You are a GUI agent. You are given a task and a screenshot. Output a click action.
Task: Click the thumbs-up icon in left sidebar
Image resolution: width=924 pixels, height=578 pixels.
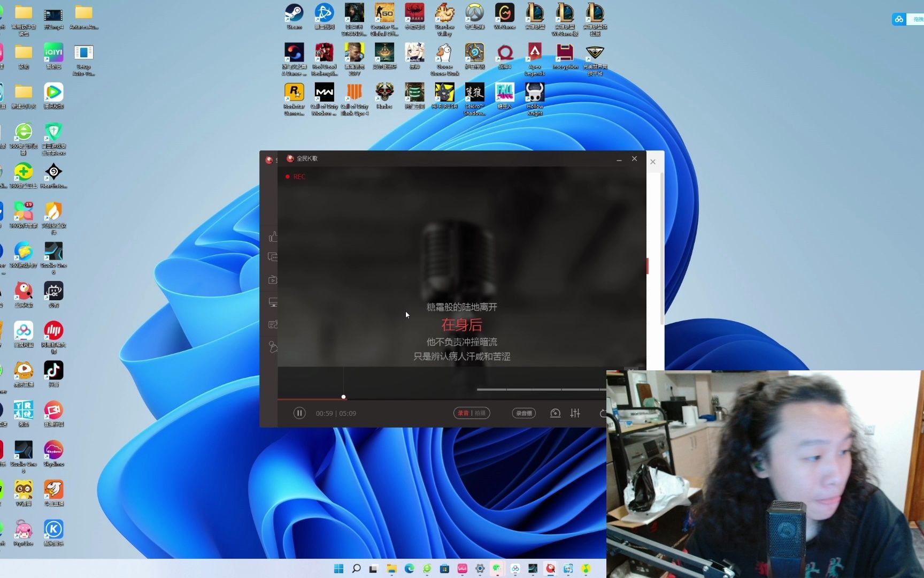coord(273,237)
